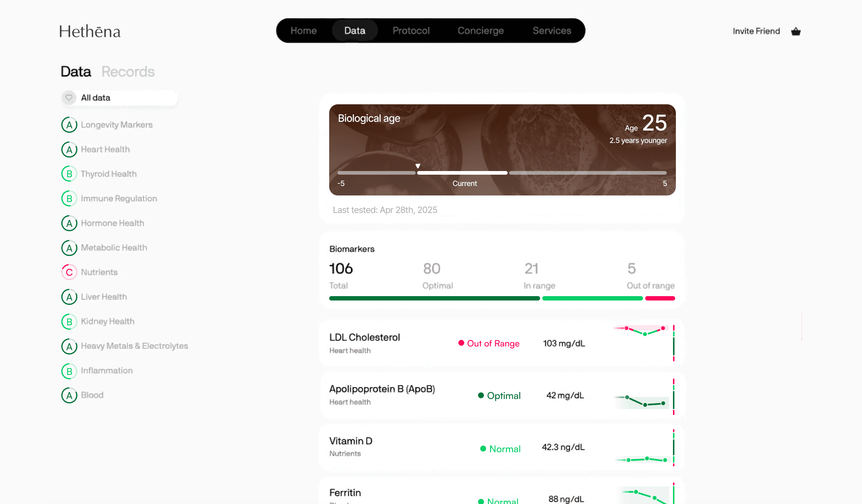Click the grade A badge beside Heart Health

69,149
